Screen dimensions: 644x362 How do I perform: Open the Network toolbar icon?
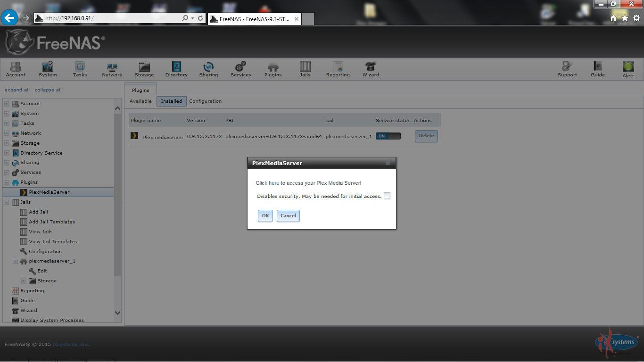[112, 69]
